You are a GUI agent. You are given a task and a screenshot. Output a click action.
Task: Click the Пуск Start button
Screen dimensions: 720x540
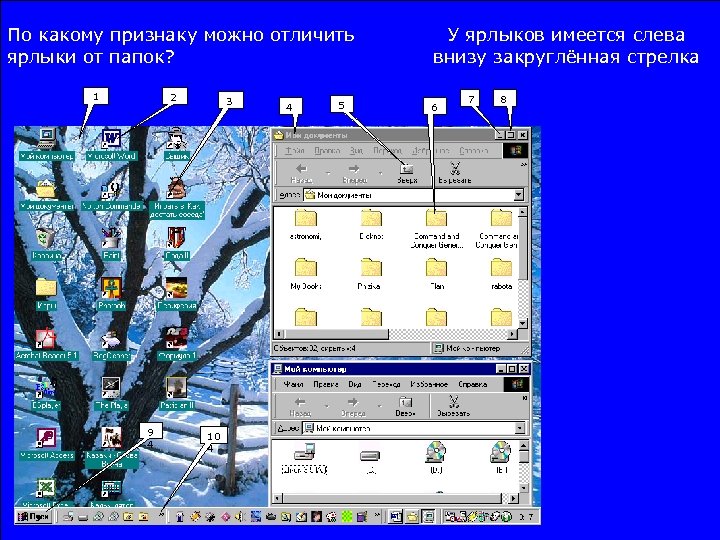coord(34,517)
